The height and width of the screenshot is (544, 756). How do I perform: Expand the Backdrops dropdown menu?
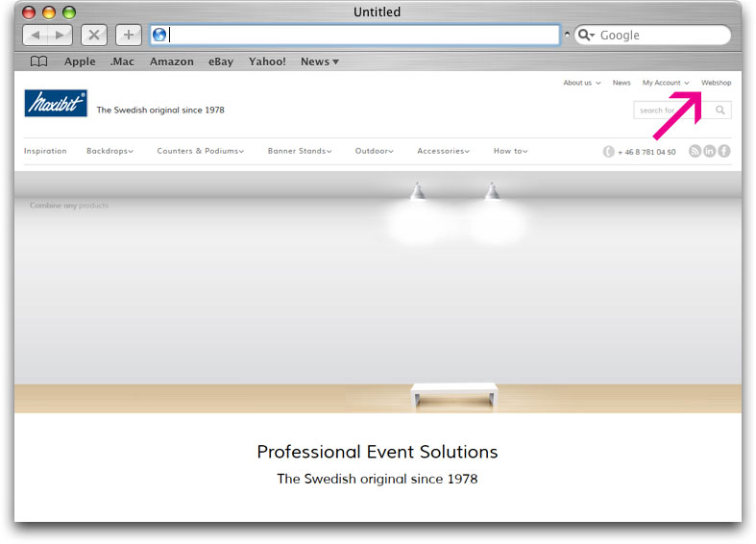110,151
